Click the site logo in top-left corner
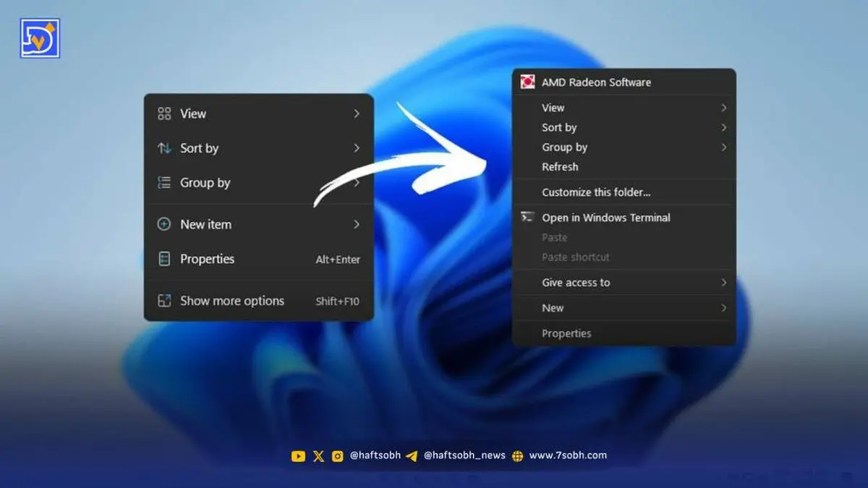Viewport: 868px width, 488px height. click(x=40, y=38)
